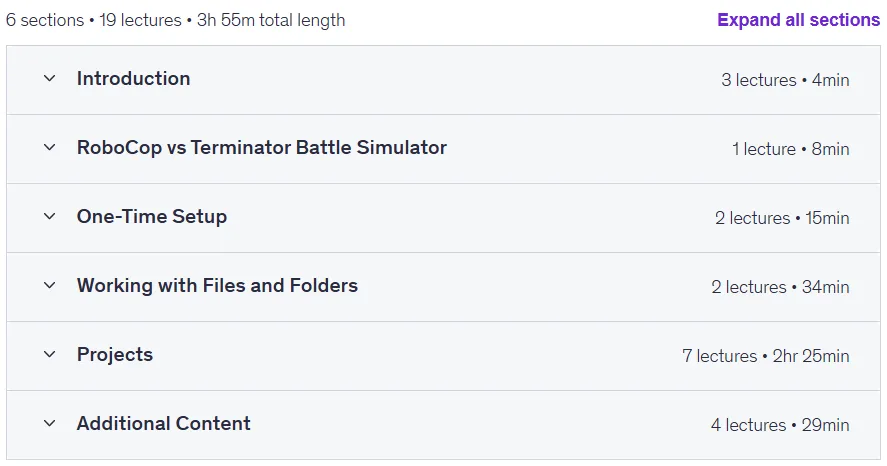Click '2 lectures • 15min' on One-Time Setup
This screenshot has height=466, width=887.
pyautogui.click(x=782, y=218)
